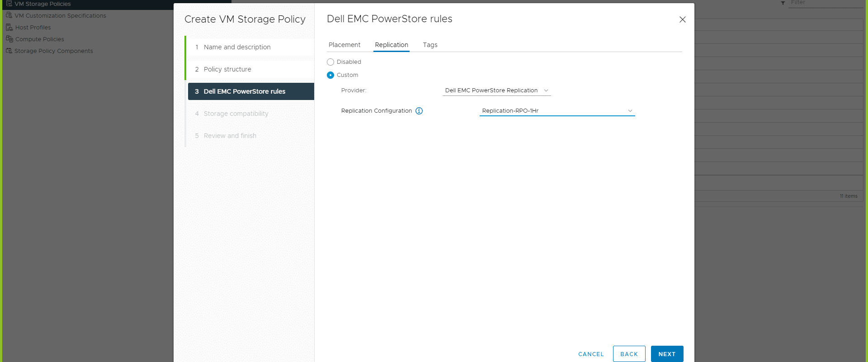Click the Filter input field
This screenshot has height=362, width=868.
point(826,3)
